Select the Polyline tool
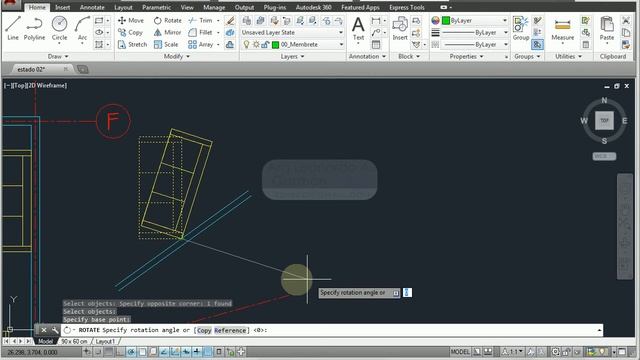 pos(34,28)
